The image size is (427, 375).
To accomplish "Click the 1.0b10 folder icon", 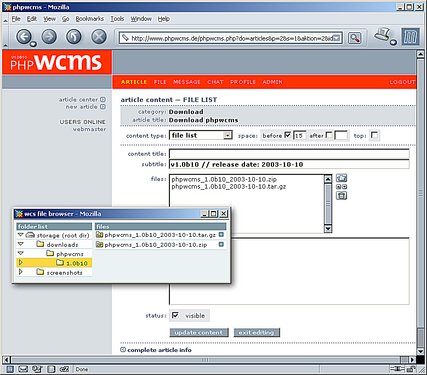I will coord(60,263).
